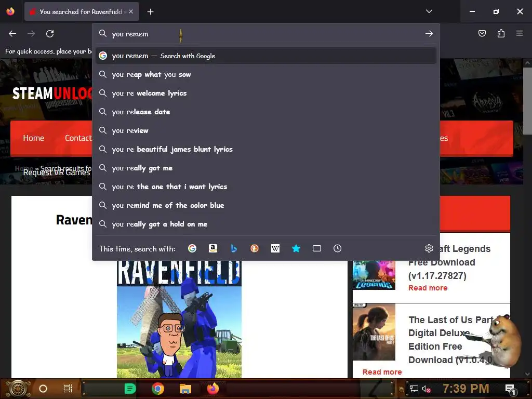
Task: Reload the current page
Action: click(50, 34)
